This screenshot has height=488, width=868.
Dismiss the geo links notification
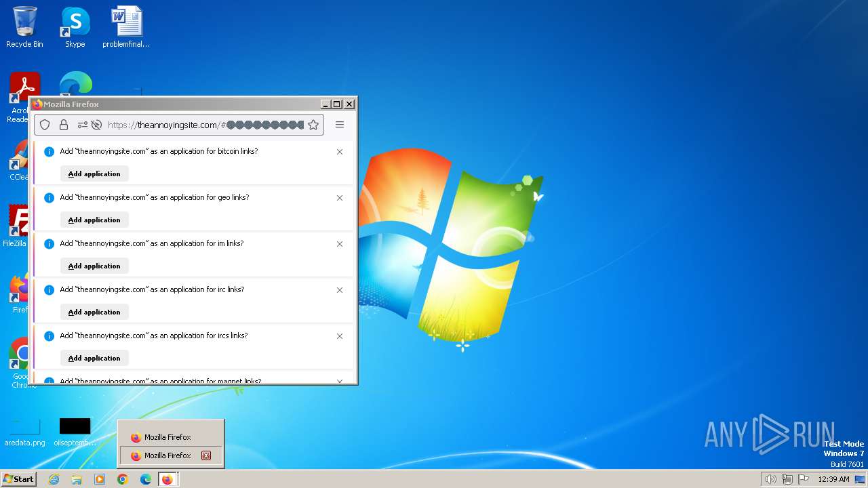(x=340, y=198)
